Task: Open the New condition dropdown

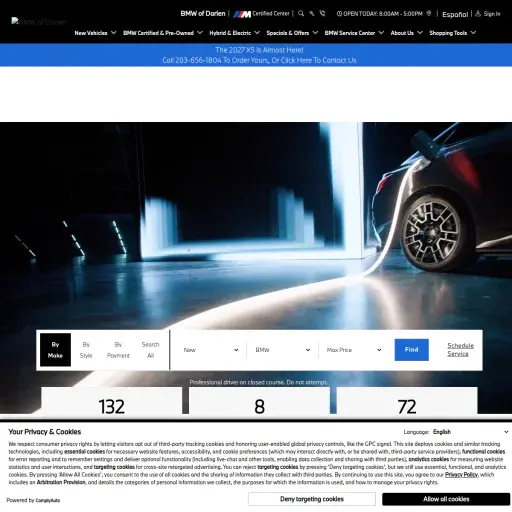Action: tap(211, 350)
